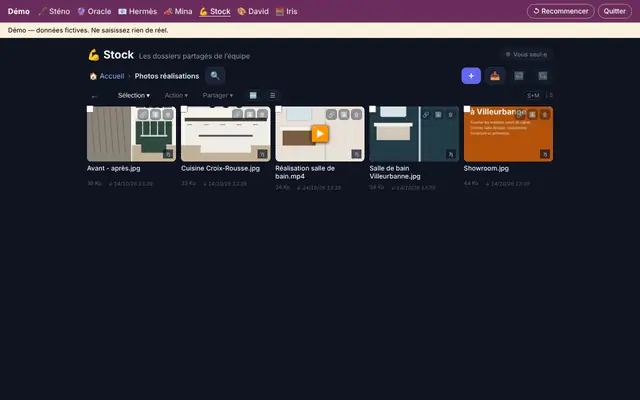
Task: Click the Recommencer button
Action: click(560, 11)
